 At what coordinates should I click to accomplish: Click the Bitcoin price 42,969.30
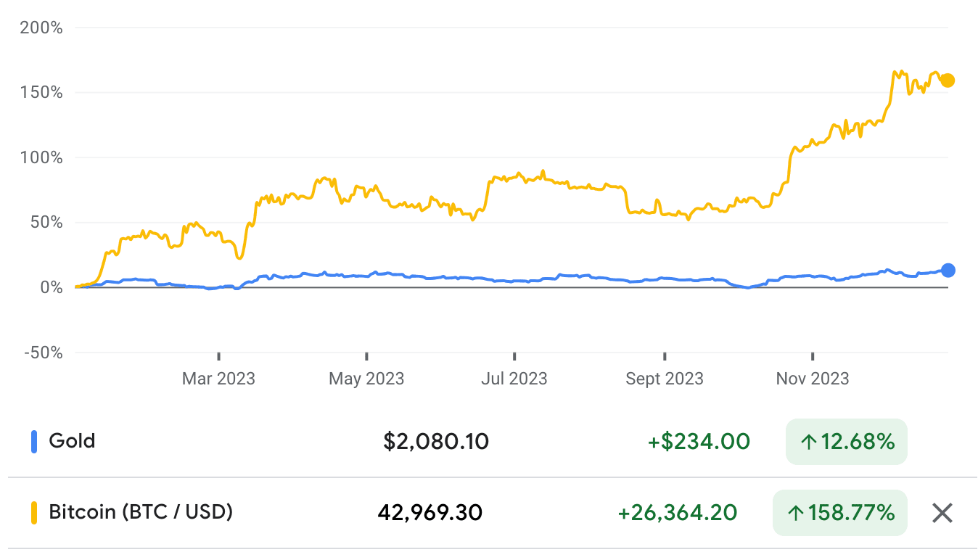click(430, 513)
